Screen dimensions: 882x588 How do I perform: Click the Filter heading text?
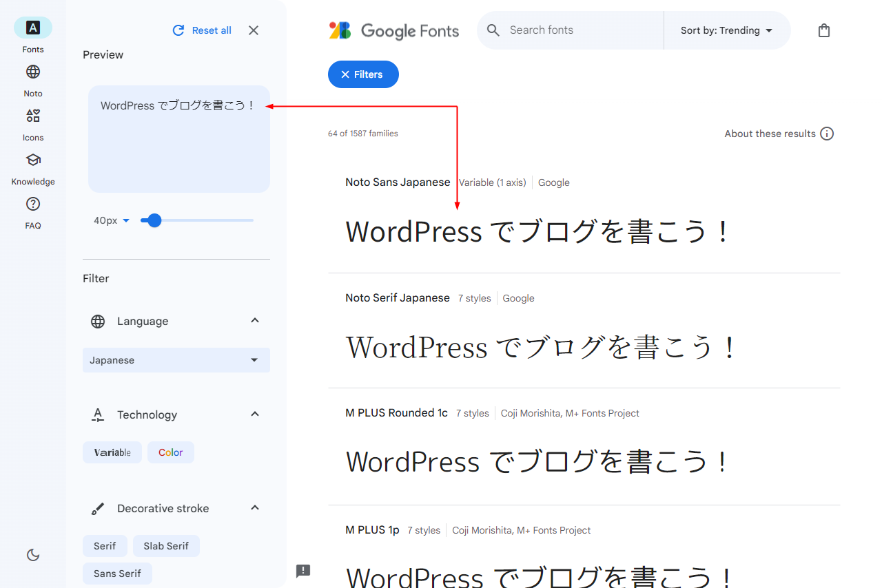[96, 278]
